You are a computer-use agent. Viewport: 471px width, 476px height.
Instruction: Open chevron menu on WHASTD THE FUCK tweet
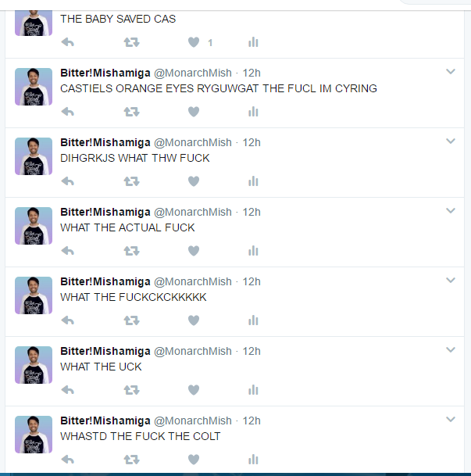[451, 420]
